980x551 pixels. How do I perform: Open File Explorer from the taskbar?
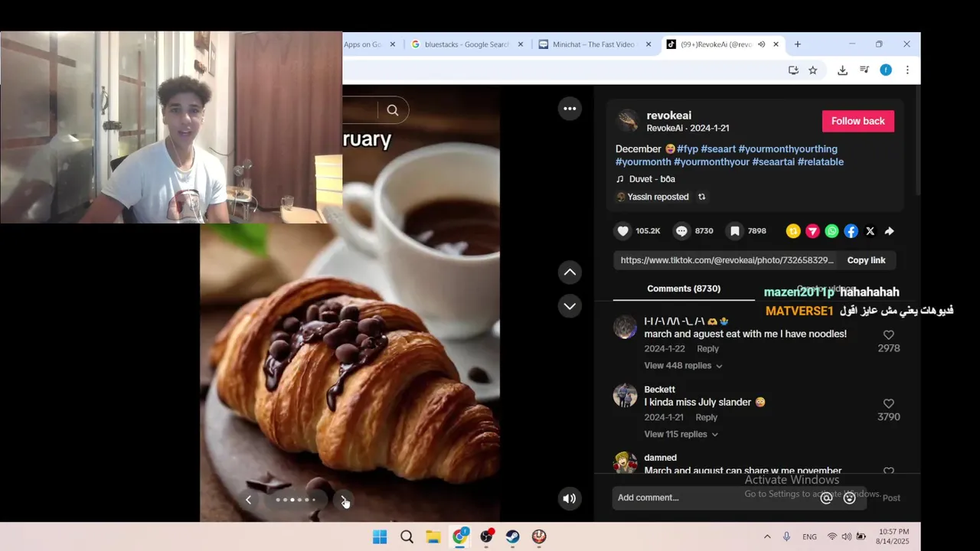pyautogui.click(x=433, y=536)
